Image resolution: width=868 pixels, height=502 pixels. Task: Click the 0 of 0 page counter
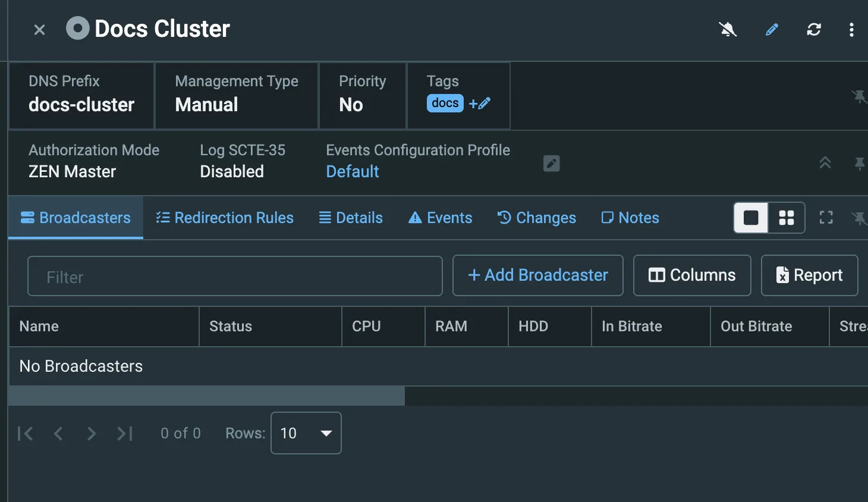pos(181,434)
